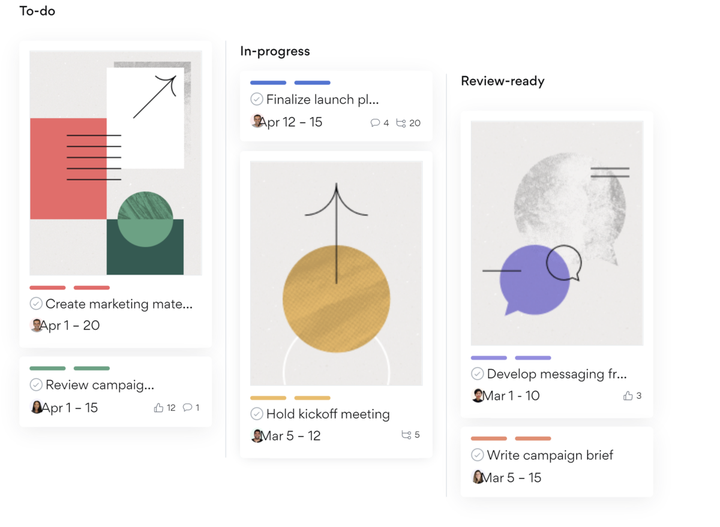Screen dimensions: 720x527
Task: Open Hold kickoff meeting cover image
Action: [336, 273]
